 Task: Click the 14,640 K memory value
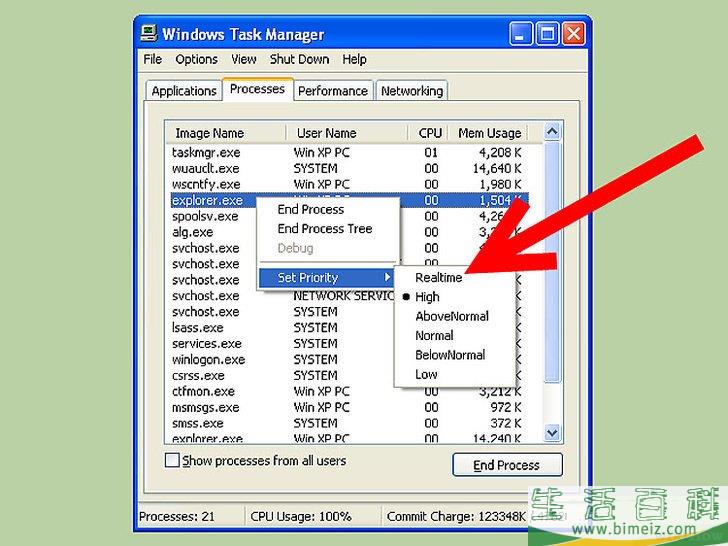[x=497, y=169]
